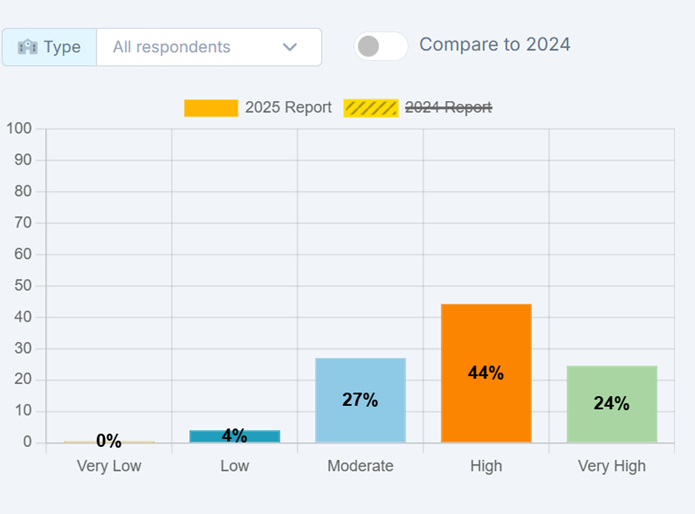695x514 pixels.
Task: Click the 44% data label
Action: [x=486, y=373]
